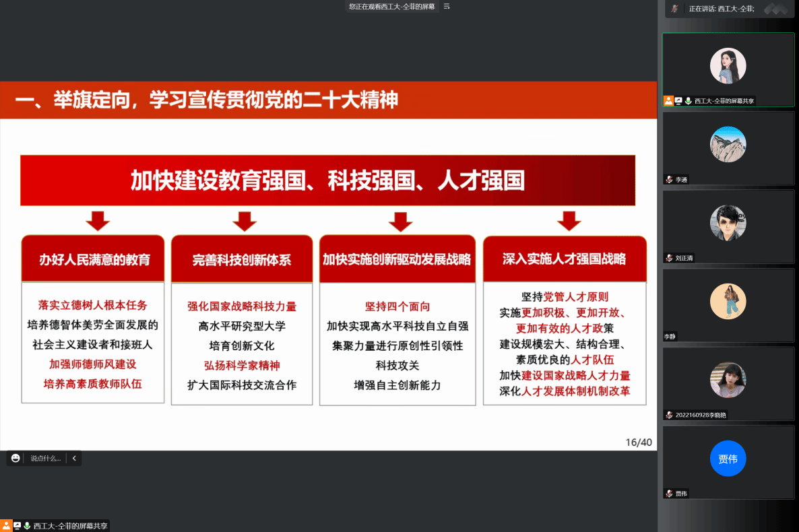Click 2022160928李晓艳's muted microphone icon
This screenshot has height=532, width=799.
[x=669, y=415]
